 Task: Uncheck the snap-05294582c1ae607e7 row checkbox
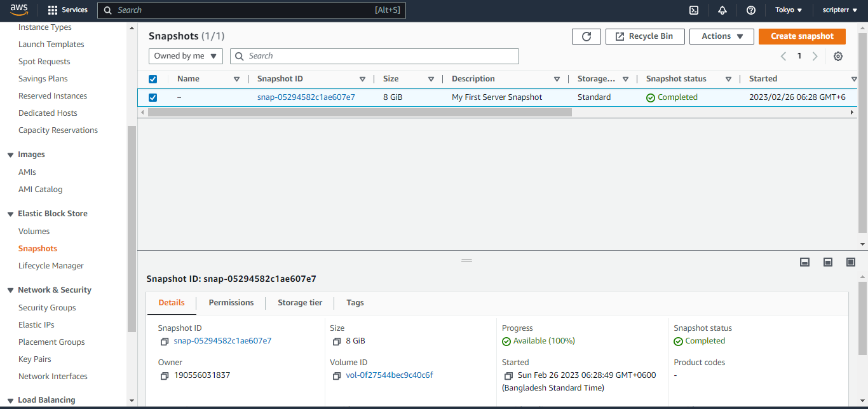point(153,97)
